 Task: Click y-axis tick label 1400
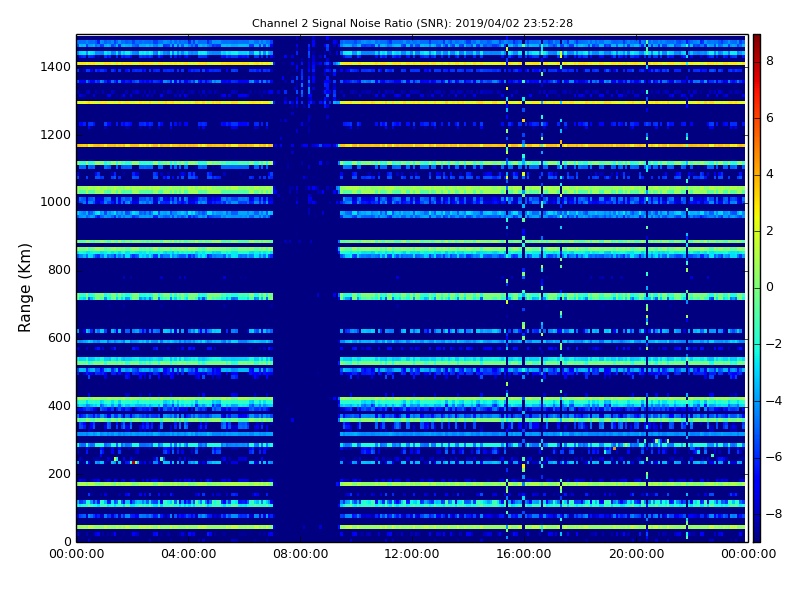pyautogui.click(x=56, y=67)
